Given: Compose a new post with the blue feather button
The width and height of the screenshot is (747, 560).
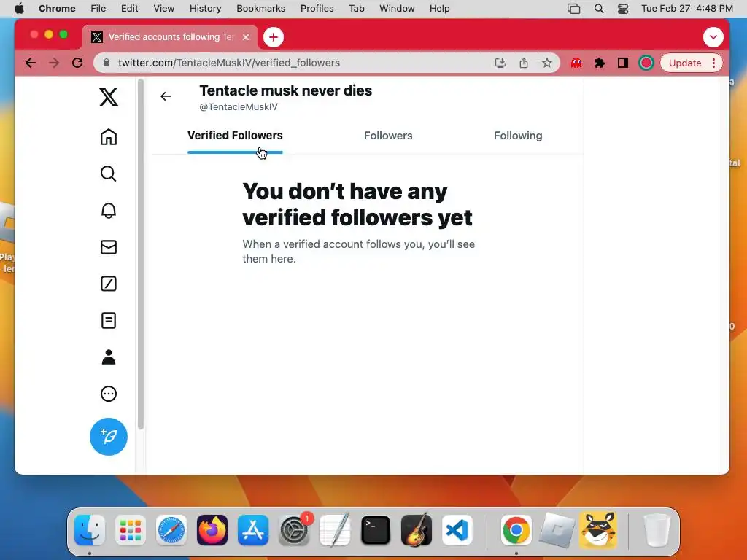Looking at the screenshot, I should pos(109,437).
